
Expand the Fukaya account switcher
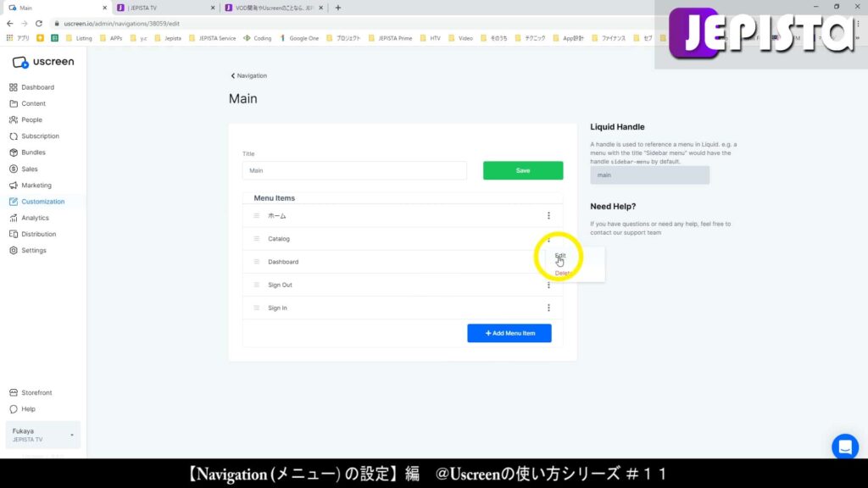pos(42,435)
